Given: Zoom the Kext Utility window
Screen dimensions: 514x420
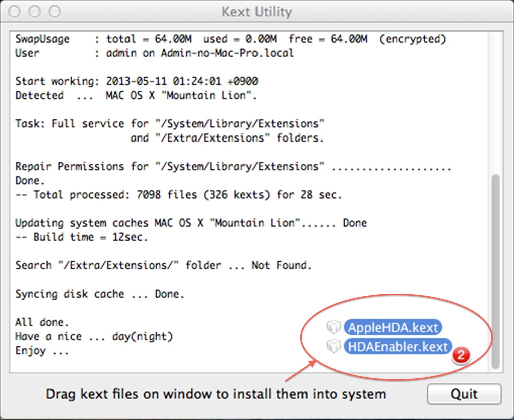Looking at the screenshot, I should coord(55,11).
